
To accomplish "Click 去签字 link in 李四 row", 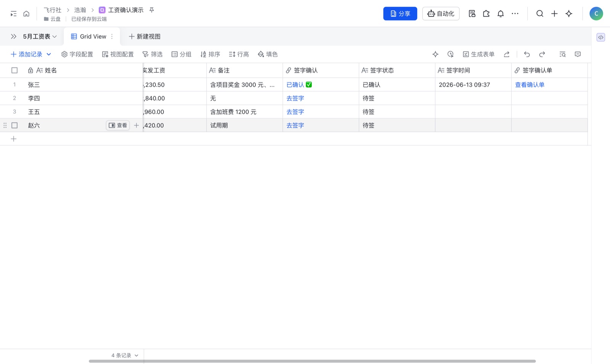I will coord(295,98).
